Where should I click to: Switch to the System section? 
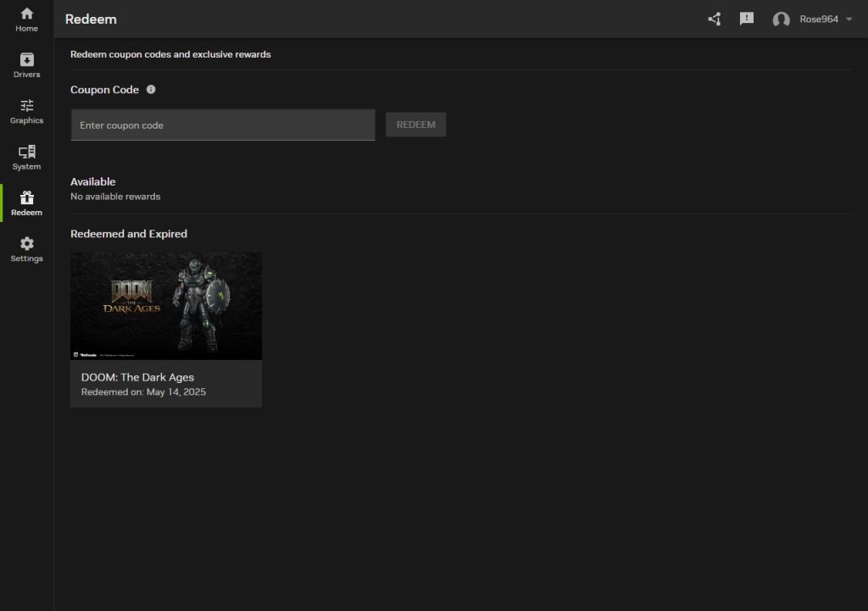26,157
